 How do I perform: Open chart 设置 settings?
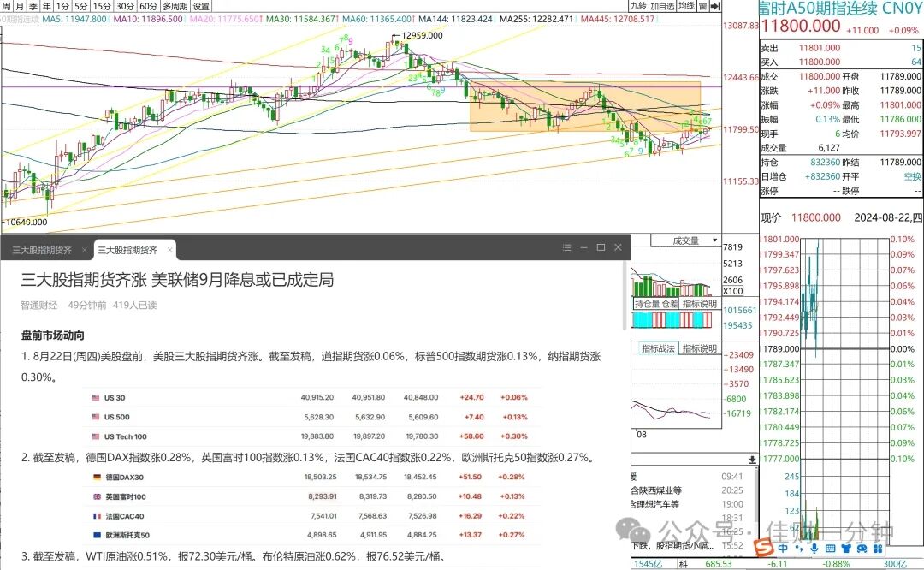click(202, 6)
